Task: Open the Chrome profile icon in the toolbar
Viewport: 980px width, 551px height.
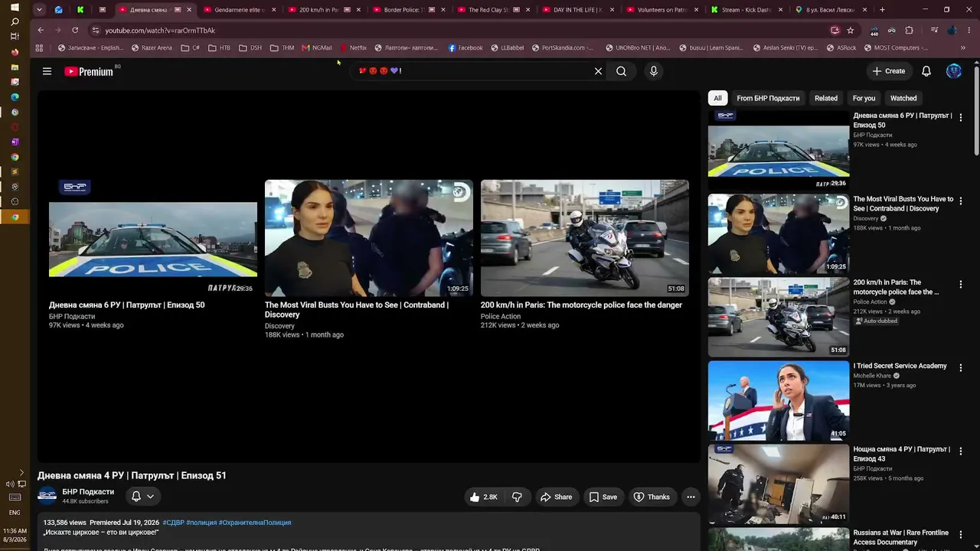Action: (952, 31)
